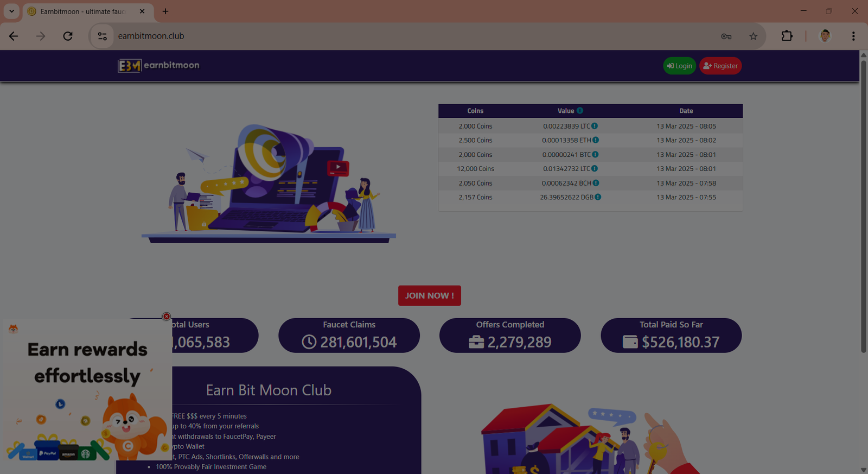Click the Total Paid $526,180.37 stat
The image size is (868, 474).
click(671, 336)
